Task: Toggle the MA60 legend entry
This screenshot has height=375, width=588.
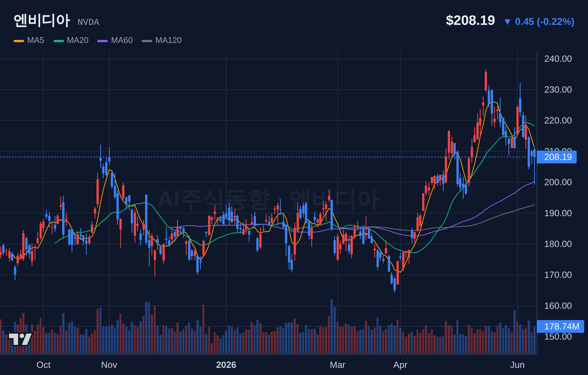Action: (115, 40)
